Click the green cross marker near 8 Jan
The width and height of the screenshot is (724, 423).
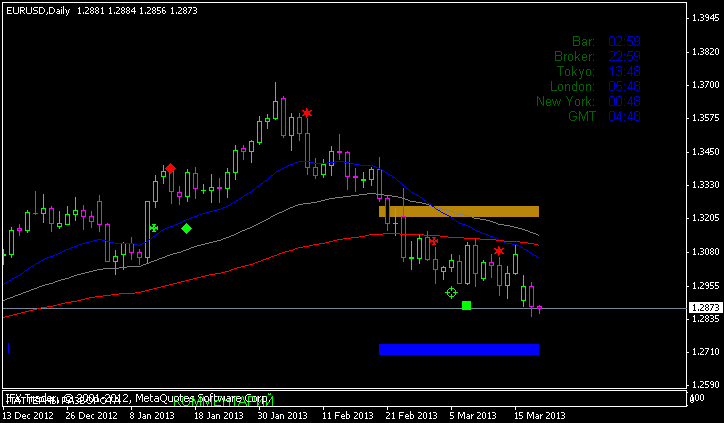154,228
